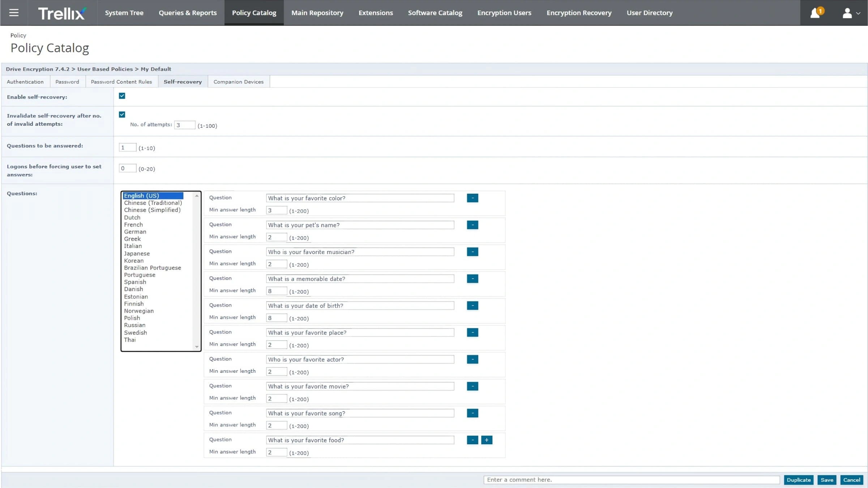This screenshot has height=488, width=868.
Task: Toggle the Enable self-recovery checkbox
Action: point(122,96)
